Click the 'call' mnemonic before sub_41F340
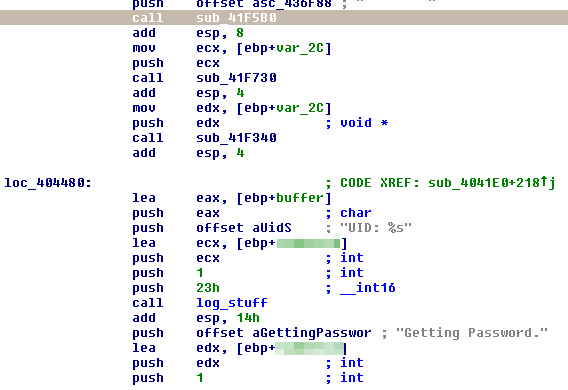 [x=148, y=138]
